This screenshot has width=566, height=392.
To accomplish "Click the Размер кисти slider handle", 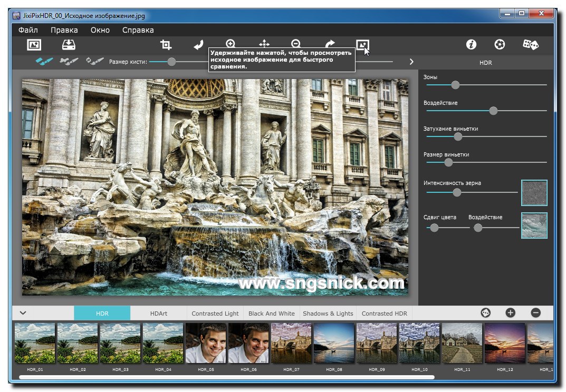I will pyautogui.click(x=172, y=62).
